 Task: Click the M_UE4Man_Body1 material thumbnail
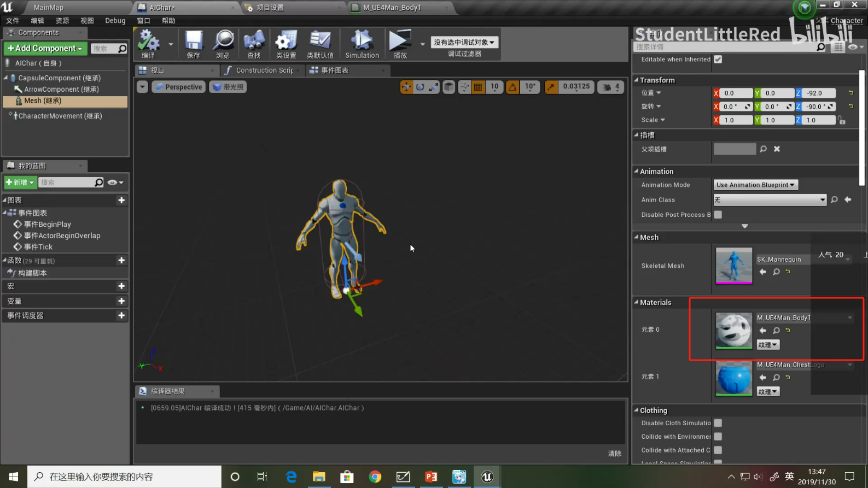[733, 330]
